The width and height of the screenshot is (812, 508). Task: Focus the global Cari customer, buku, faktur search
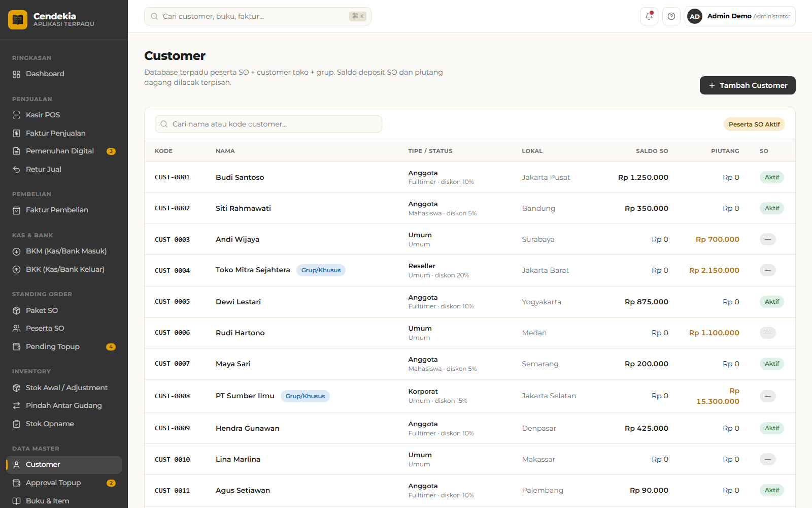tap(258, 16)
